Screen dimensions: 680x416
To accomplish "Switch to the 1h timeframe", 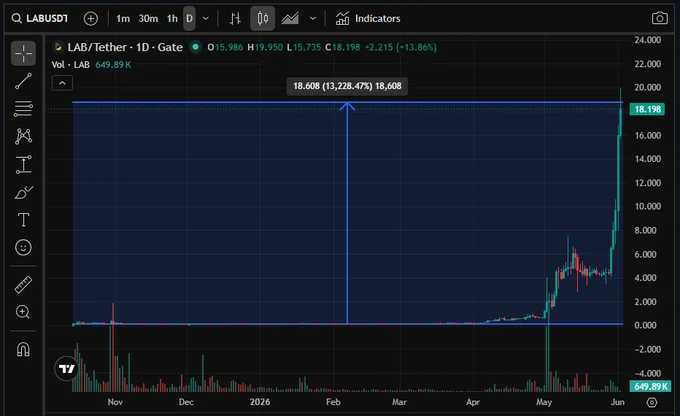I will click(x=172, y=19).
